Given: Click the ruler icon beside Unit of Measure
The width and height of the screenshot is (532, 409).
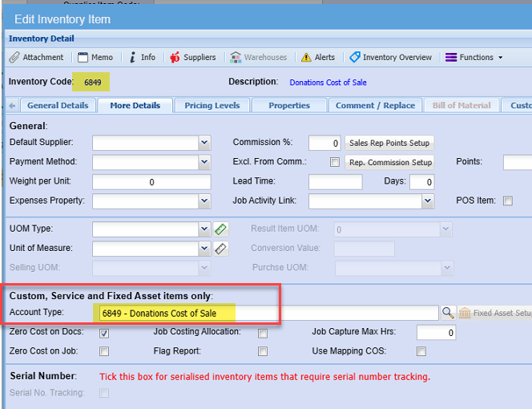Looking at the screenshot, I should 220,249.
